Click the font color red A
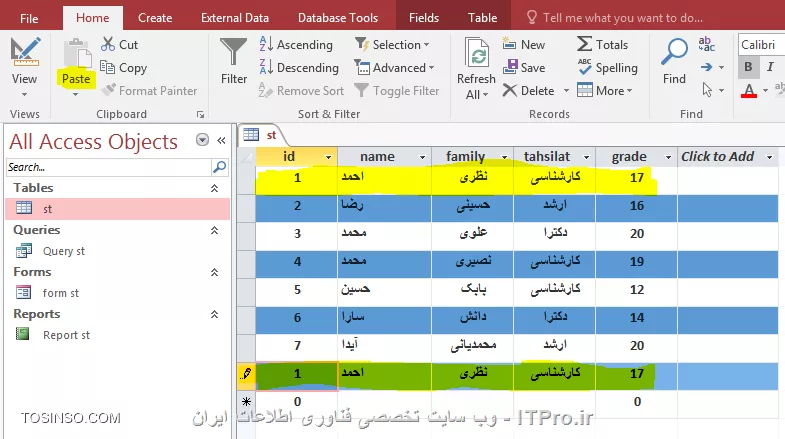This screenshot has height=439, width=785. point(749,91)
